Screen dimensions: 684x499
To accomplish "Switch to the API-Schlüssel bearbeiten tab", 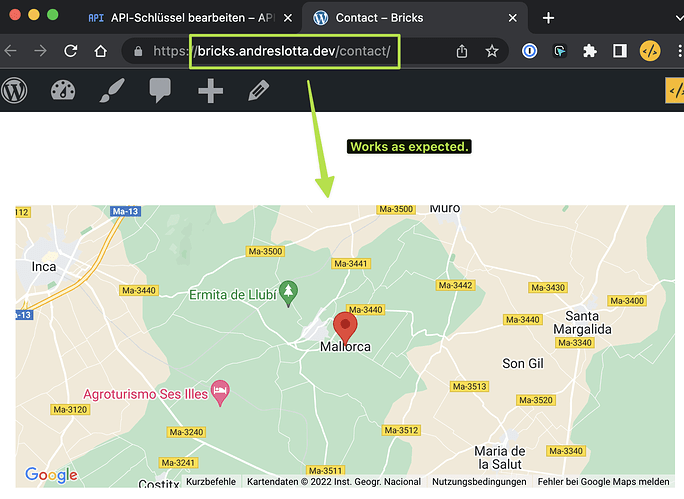I will click(181, 18).
